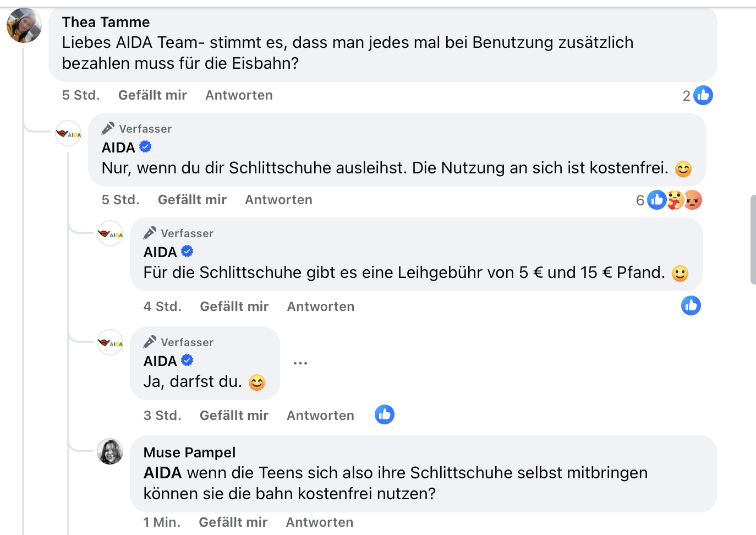
Task: Like Thea Tamme's comment with 'Gefällt mir'
Action: (x=152, y=95)
